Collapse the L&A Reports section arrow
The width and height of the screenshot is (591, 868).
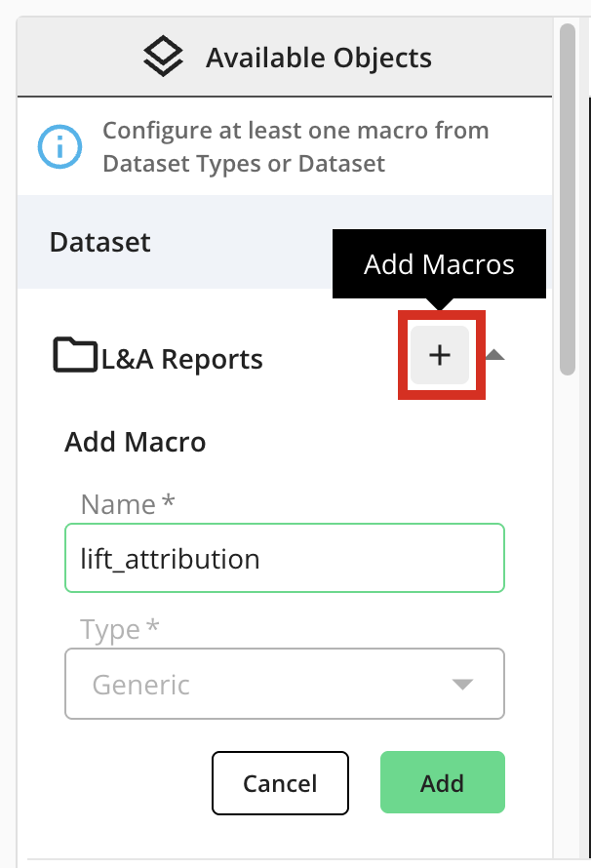[x=494, y=355]
